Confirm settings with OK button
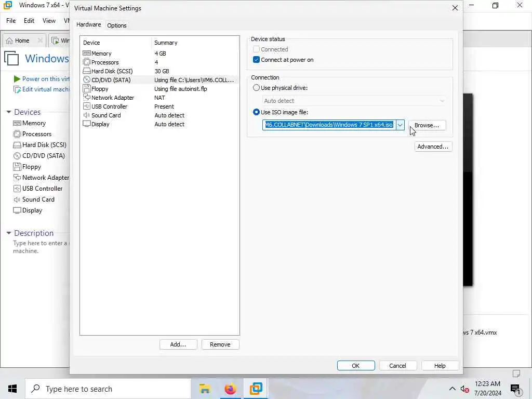This screenshot has width=532, height=399. coord(356,365)
